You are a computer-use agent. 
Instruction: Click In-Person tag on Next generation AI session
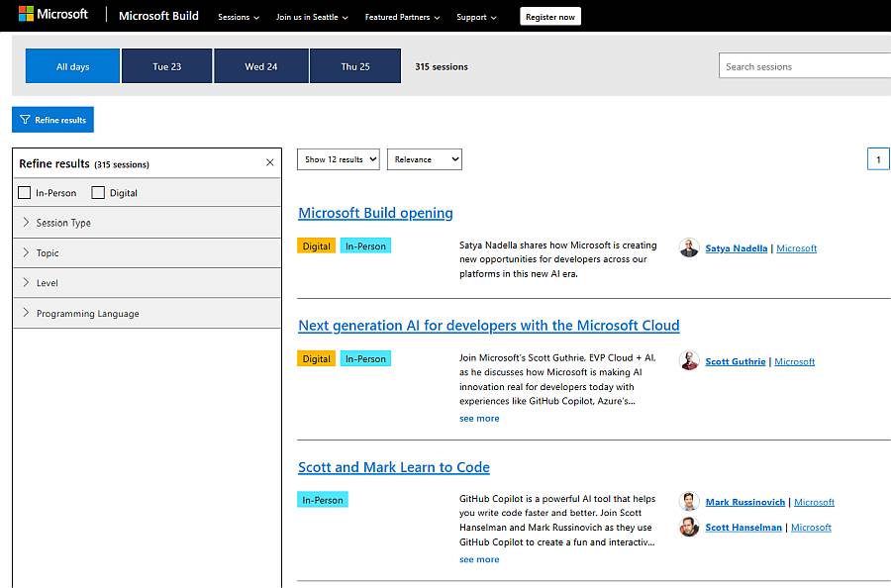(x=365, y=358)
